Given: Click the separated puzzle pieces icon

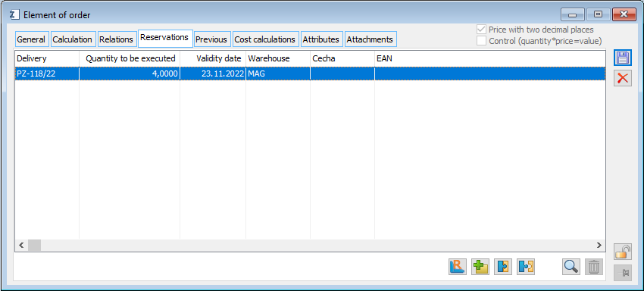Looking at the screenshot, I should [526, 266].
